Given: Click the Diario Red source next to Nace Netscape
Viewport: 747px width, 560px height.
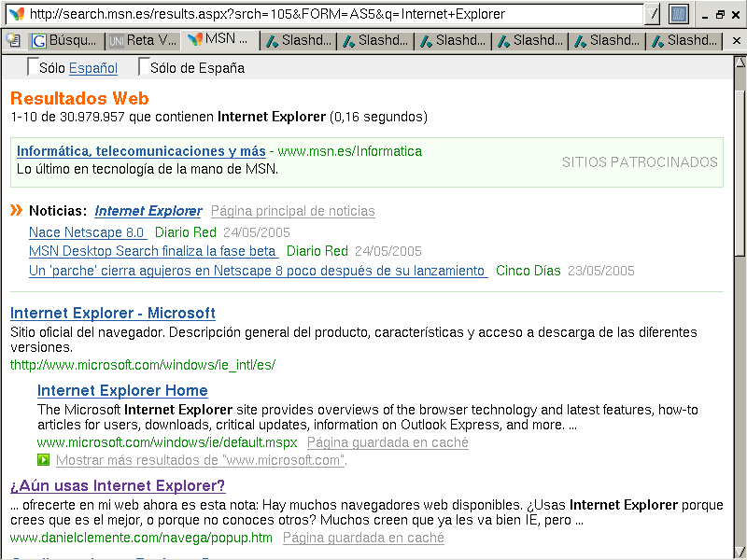Looking at the screenshot, I should (186, 232).
